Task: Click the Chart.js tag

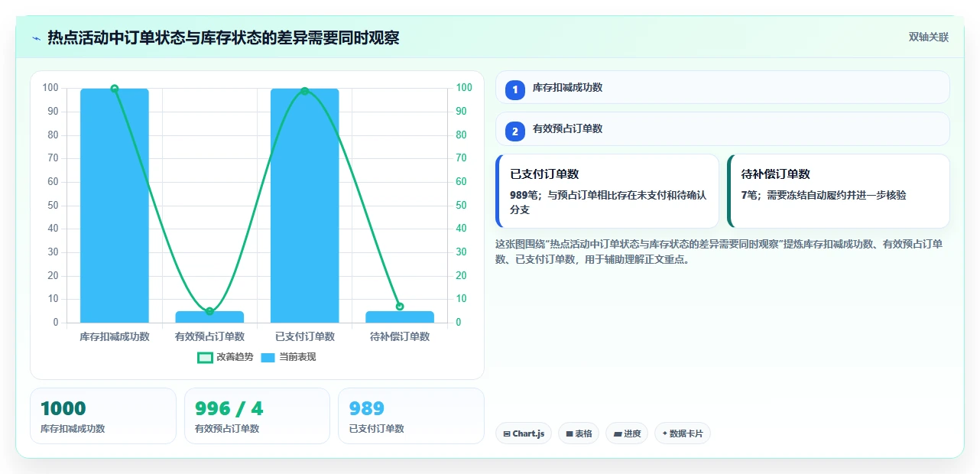Action: tap(524, 433)
